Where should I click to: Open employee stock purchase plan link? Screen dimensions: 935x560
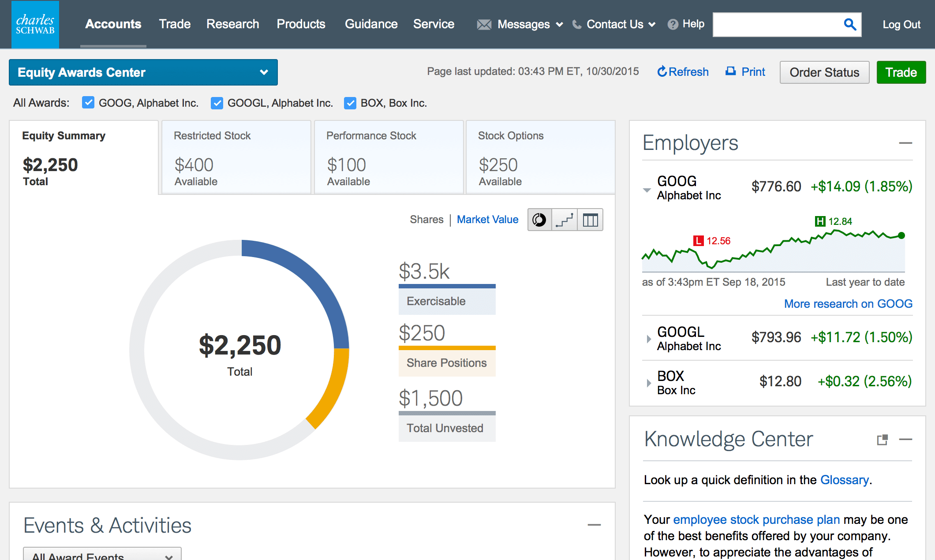[756, 519]
